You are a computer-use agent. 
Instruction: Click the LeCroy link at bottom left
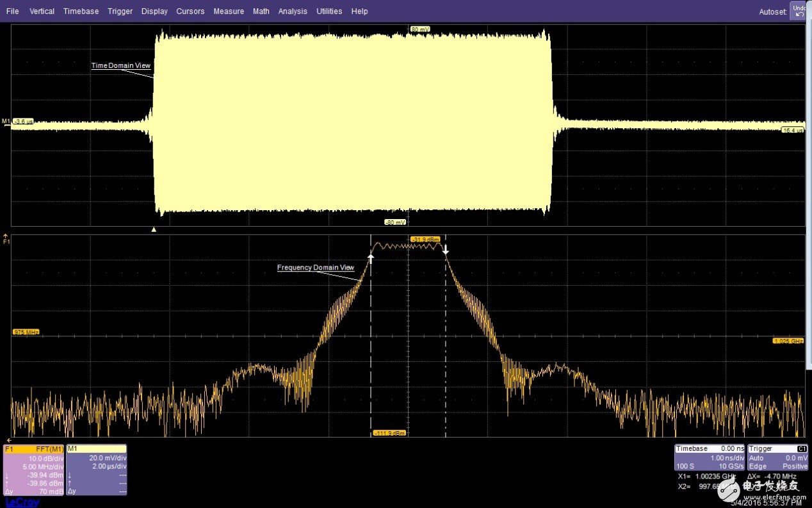click(22, 502)
